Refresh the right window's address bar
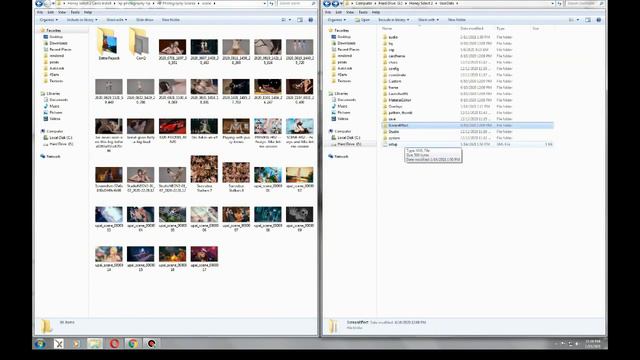The height and width of the screenshot is (360, 640). click(x=560, y=3)
